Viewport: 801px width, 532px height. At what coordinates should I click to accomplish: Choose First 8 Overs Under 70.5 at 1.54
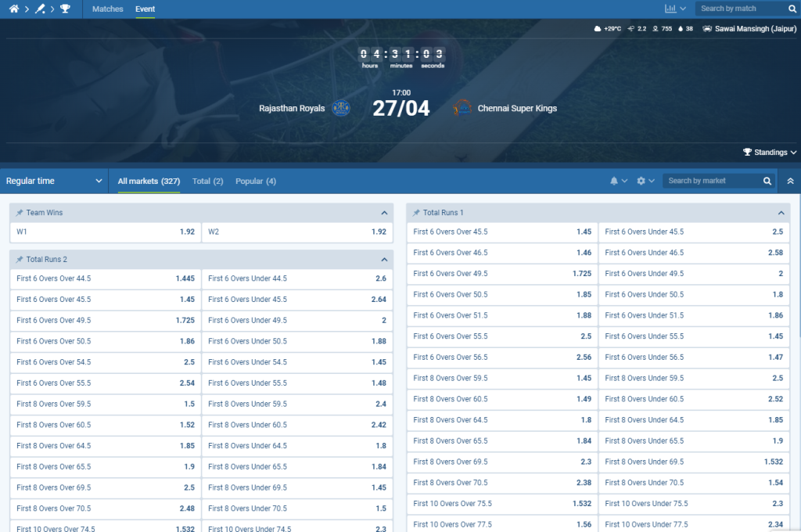click(x=695, y=483)
